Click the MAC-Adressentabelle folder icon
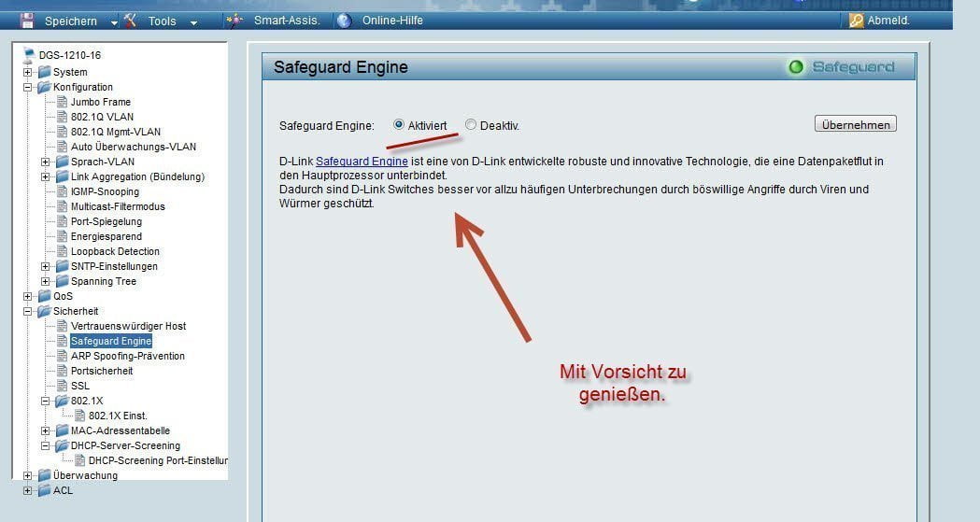 pyautogui.click(x=62, y=430)
